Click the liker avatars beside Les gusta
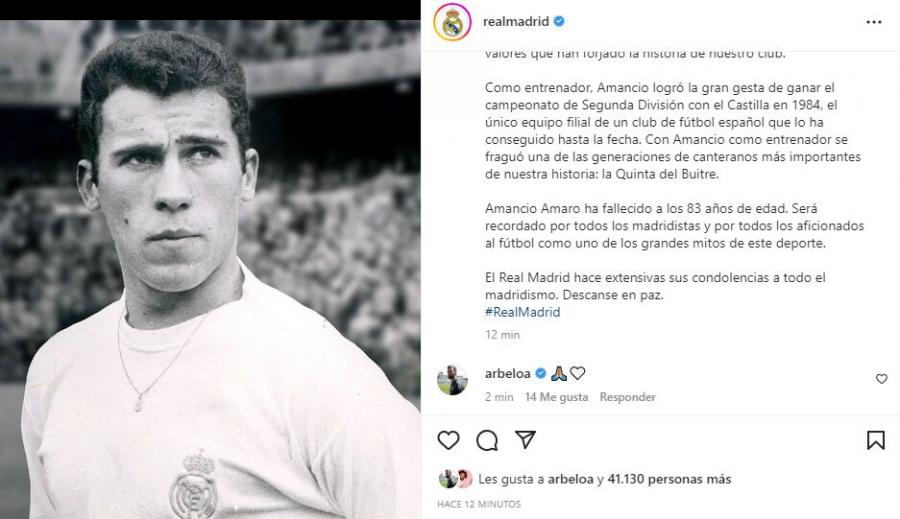Screen dimensions: 900x519 (455, 479)
